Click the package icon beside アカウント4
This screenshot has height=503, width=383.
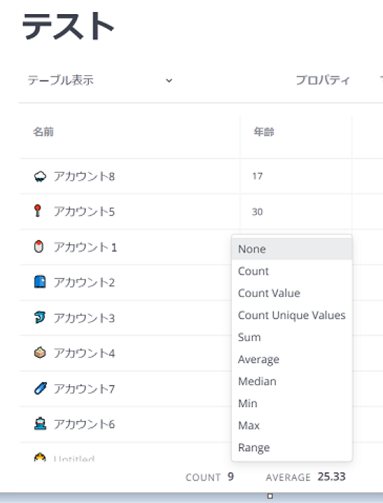(40, 353)
